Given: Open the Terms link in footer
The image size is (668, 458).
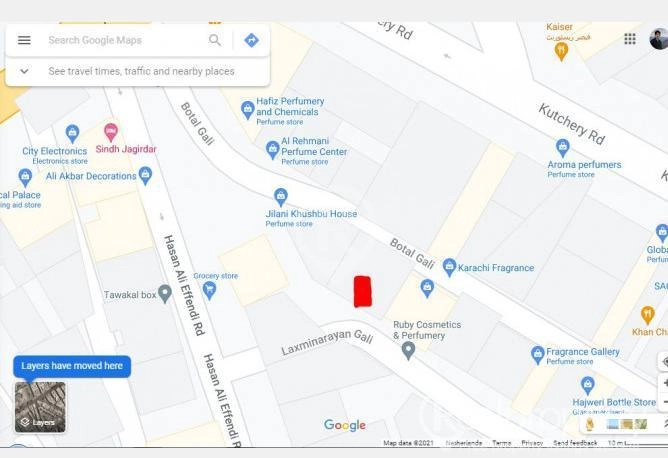Looking at the screenshot, I should [501, 443].
